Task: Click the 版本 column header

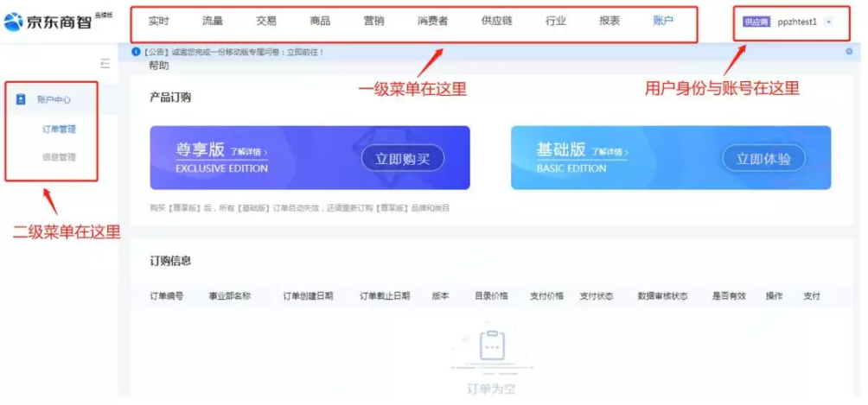Action: [x=441, y=296]
